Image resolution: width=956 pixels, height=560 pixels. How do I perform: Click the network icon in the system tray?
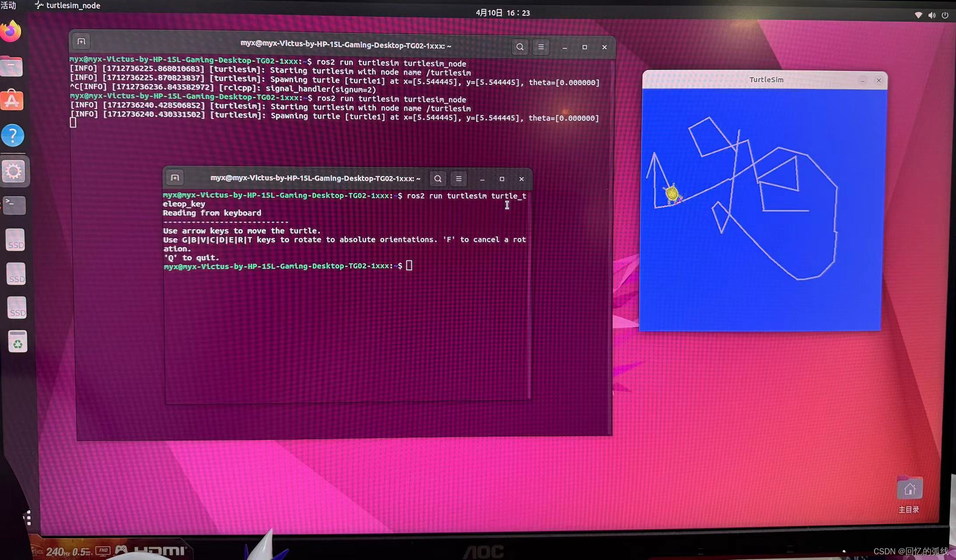[918, 14]
